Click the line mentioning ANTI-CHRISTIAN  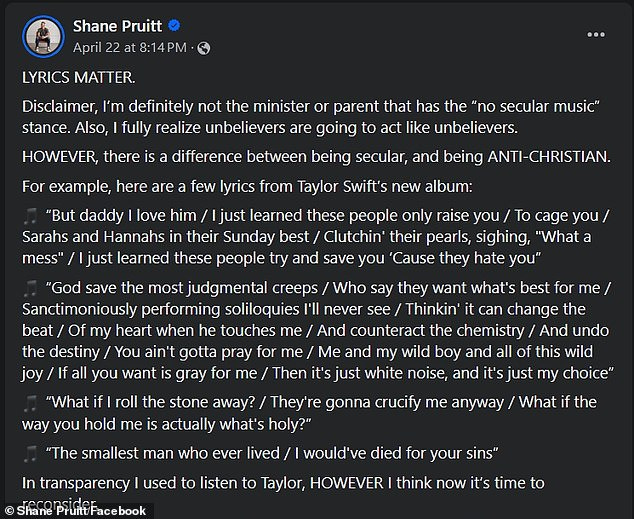[x=316, y=157]
